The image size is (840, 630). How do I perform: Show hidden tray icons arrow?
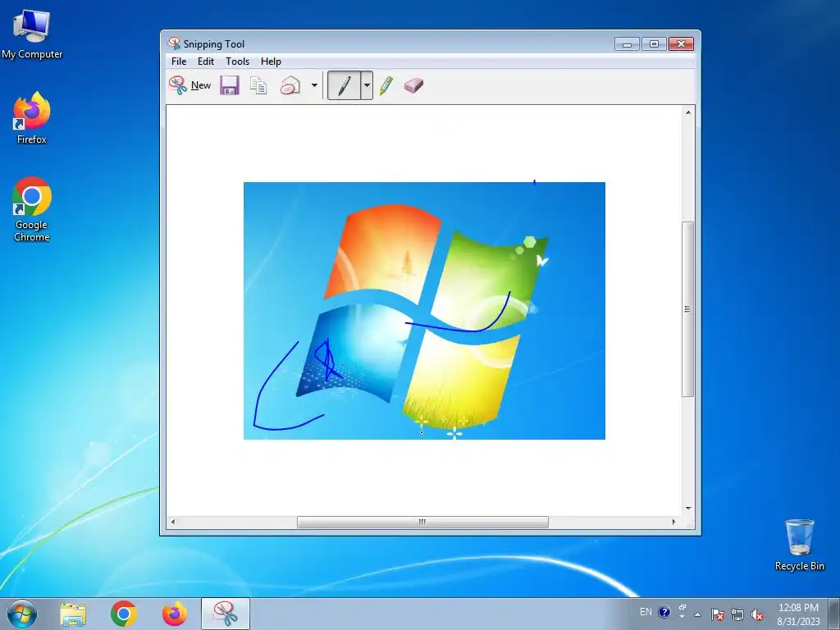(x=697, y=614)
